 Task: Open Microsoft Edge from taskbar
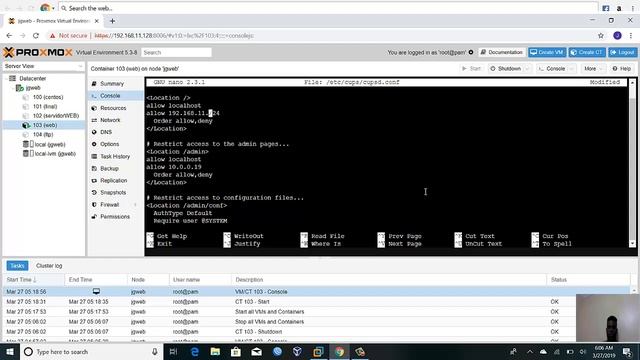195,352
